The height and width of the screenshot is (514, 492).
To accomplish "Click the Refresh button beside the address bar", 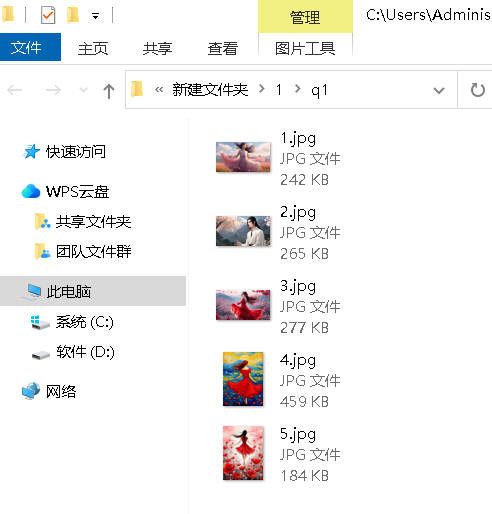I will point(477,90).
